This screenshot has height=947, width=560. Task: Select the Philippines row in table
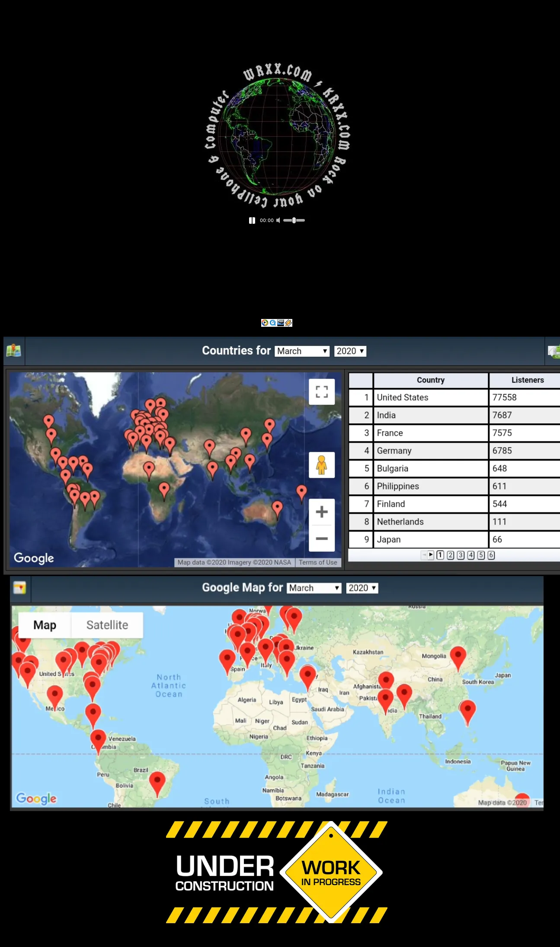pyautogui.click(x=454, y=486)
